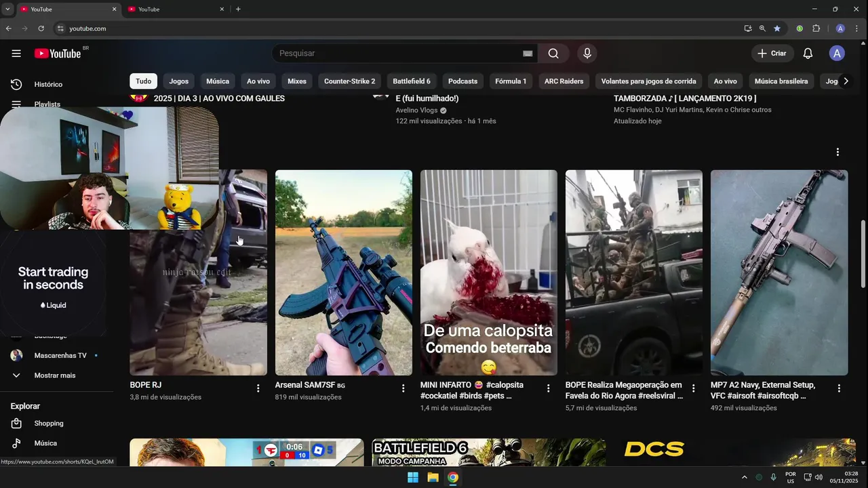Open the POR US keyboard language indicator
The height and width of the screenshot is (488, 868).
coord(791,477)
